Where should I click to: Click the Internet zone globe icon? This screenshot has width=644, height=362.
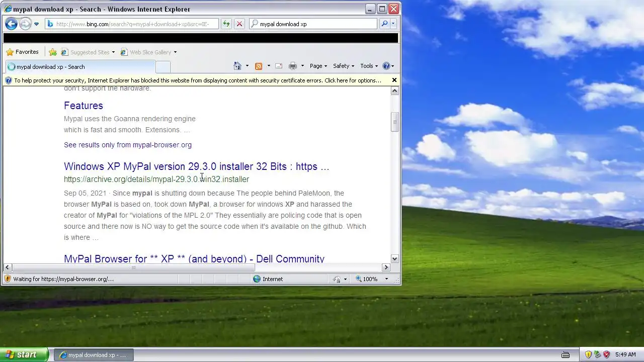point(257,279)
